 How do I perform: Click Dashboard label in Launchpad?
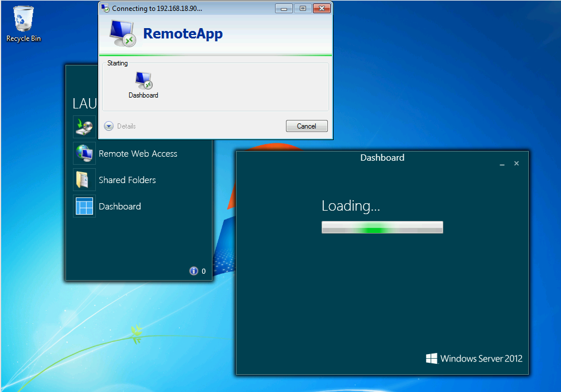[120, 207]
